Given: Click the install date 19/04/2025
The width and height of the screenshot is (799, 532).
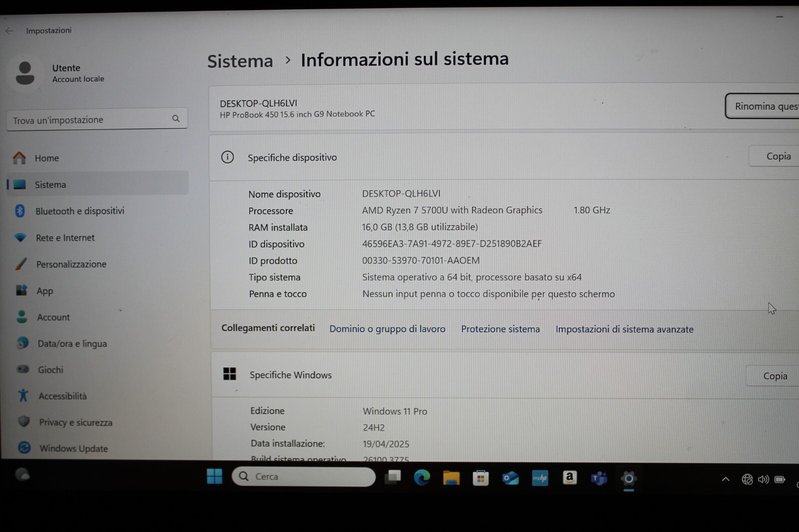Looking at the screenshot, I should point(386,444).
